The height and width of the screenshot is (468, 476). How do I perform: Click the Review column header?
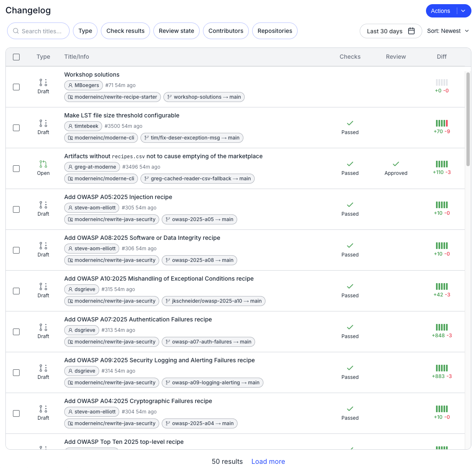(396, 57)
